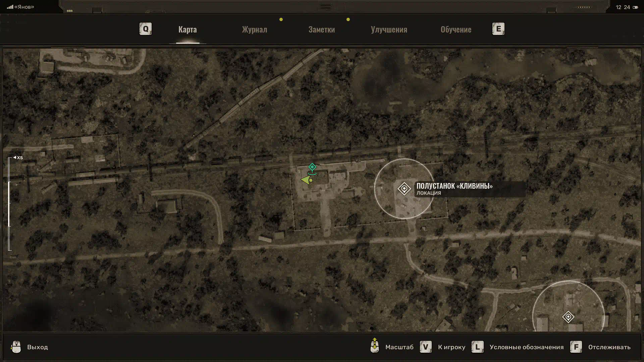The image size is (644, 362).
Task: Click the green quest objective marker
Action: point(312,168)
